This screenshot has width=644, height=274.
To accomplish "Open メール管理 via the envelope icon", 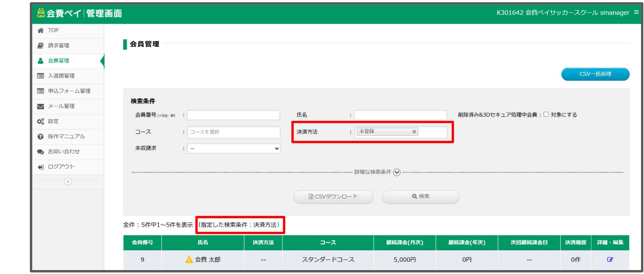I will point(41,106).
